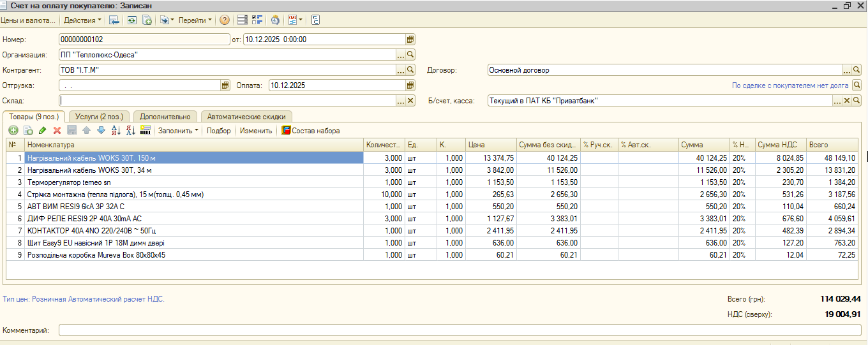Sort table rows ascending
Viewport: 868px width, 345px height.
pyautogui.click(x=116, y=131)
